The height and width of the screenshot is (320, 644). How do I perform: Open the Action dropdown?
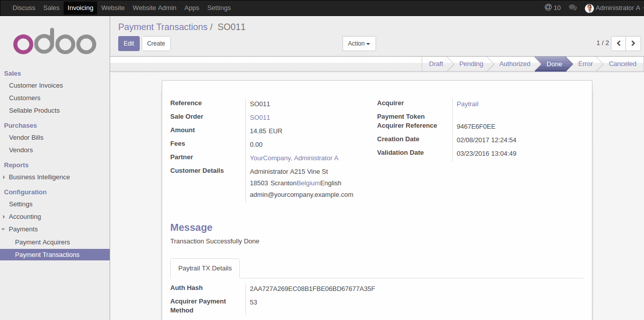coord(359,44)
